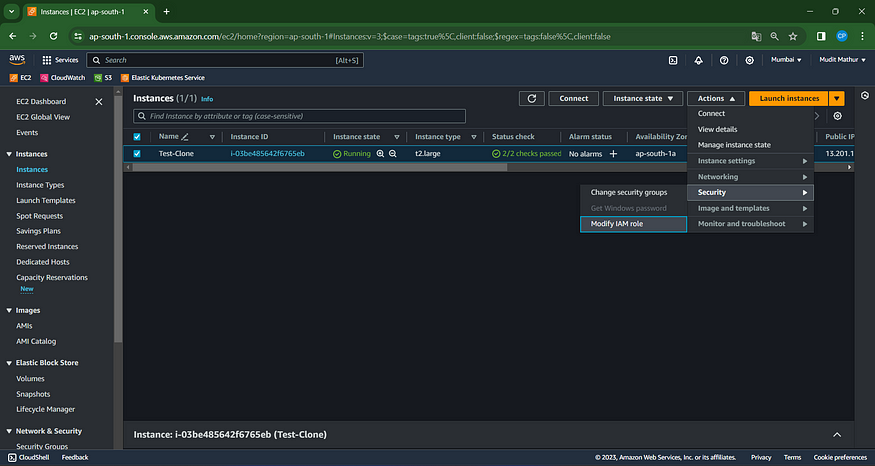
Task: Open table preferences gear icon
Action: point(838,116)
